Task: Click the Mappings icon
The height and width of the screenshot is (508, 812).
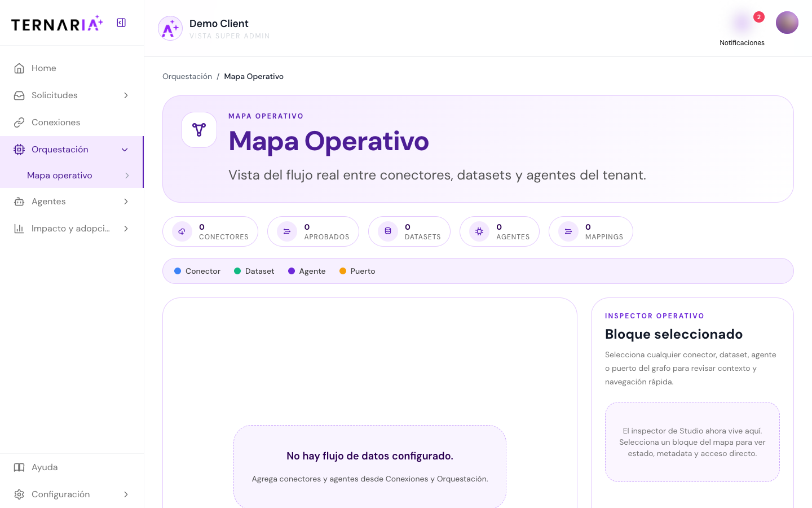Action: point(568,231)
